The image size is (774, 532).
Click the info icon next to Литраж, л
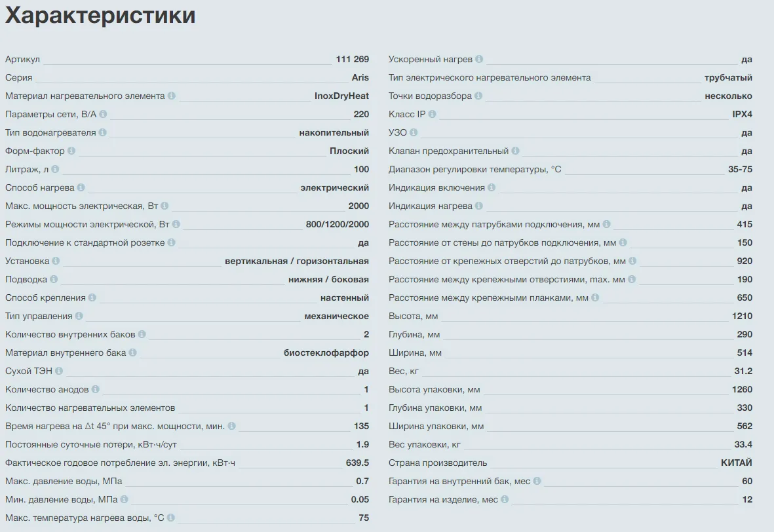(55, 169)
